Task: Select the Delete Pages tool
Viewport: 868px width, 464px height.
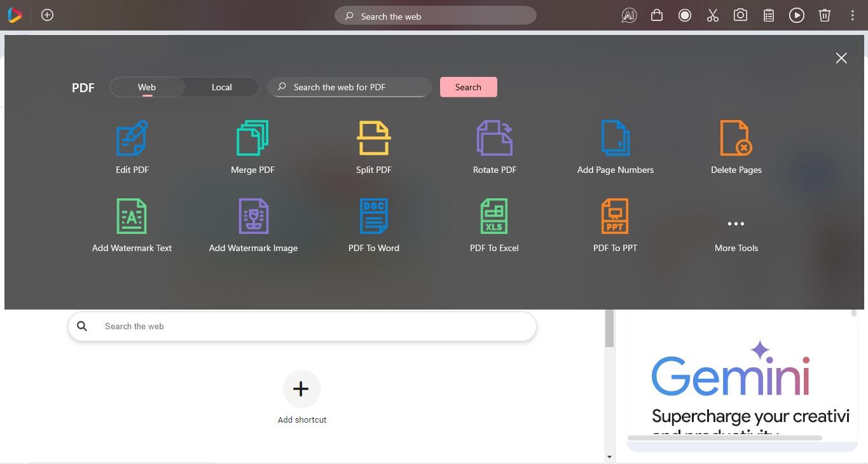Action: (736, 146)
